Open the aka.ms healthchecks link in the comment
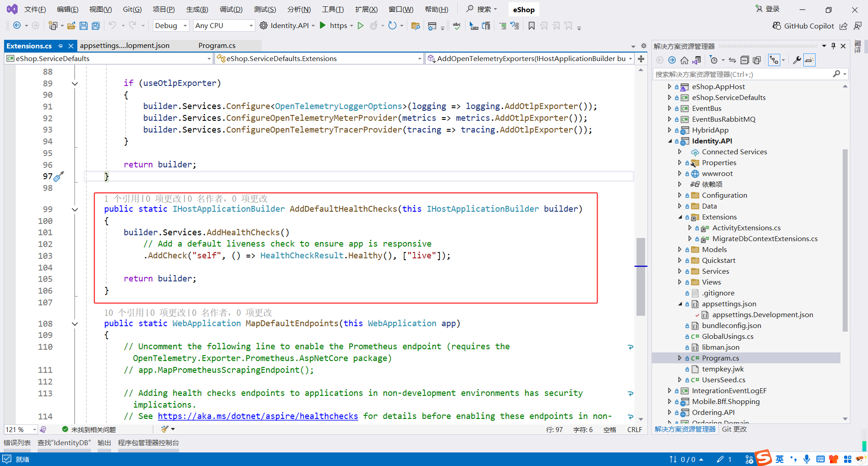This screenshot has height=466, width=868. click(258, 416)
